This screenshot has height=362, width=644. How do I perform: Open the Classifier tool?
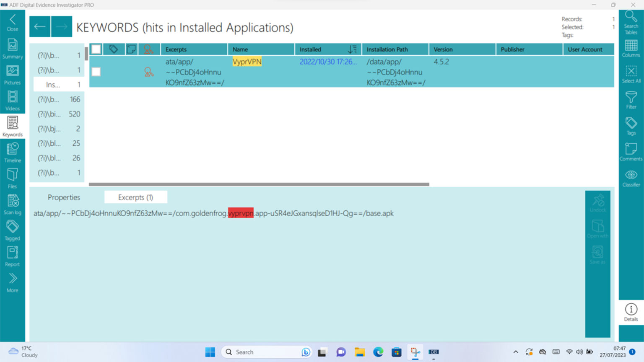tap(631, 178)
